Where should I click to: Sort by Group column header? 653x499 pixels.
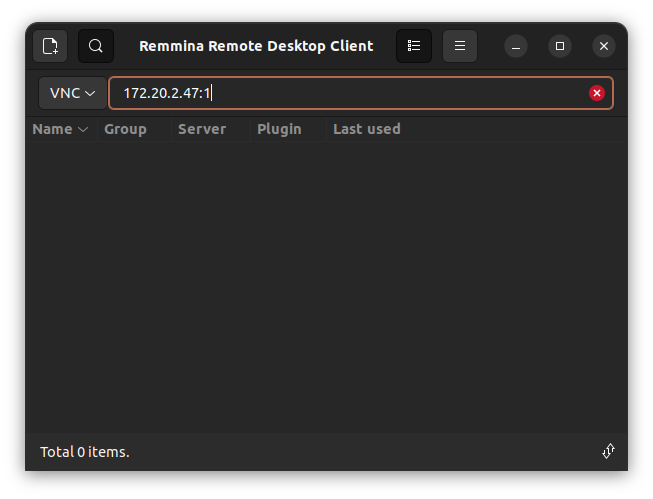tap(134, 129)
